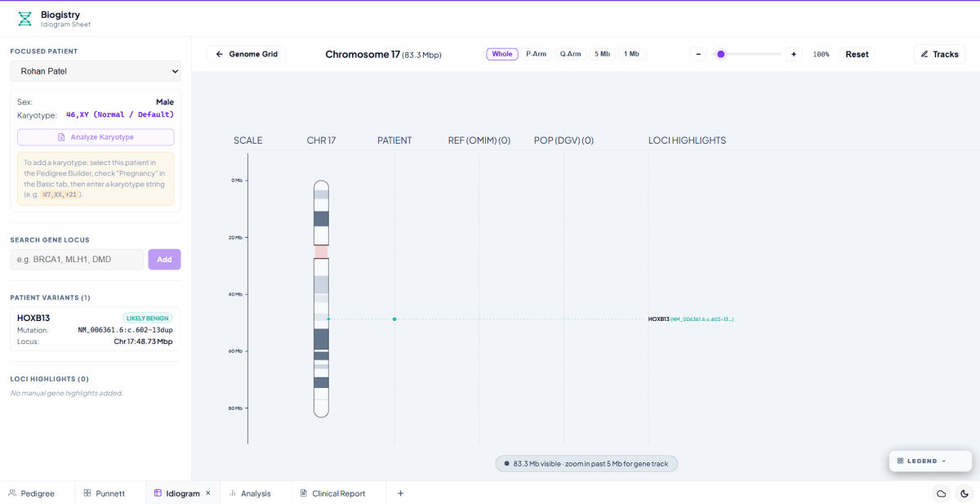Expand the Legend panel
The image size is (980, 504).
(930, 461)
